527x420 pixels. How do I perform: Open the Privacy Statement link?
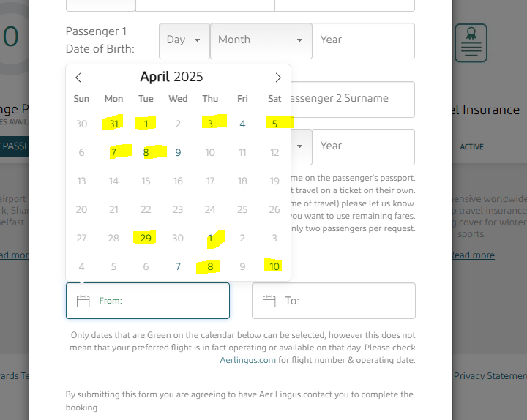pos(489,375)
